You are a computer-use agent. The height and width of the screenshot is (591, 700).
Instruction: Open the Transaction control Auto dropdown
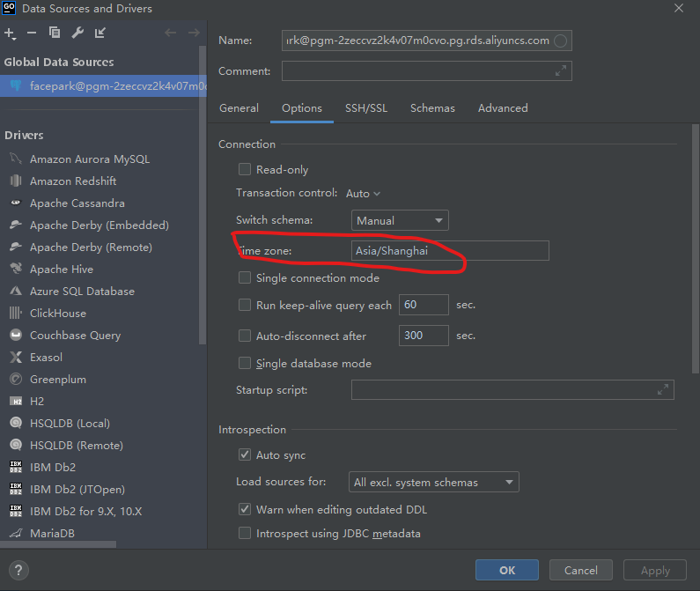tap(363, 193)
